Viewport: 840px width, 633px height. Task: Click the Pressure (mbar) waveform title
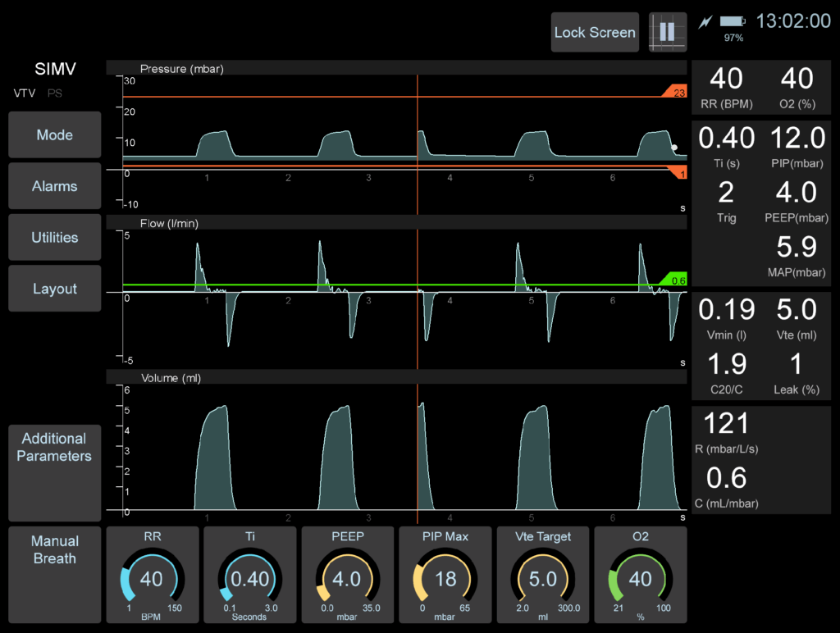click(x=181, y=69)
